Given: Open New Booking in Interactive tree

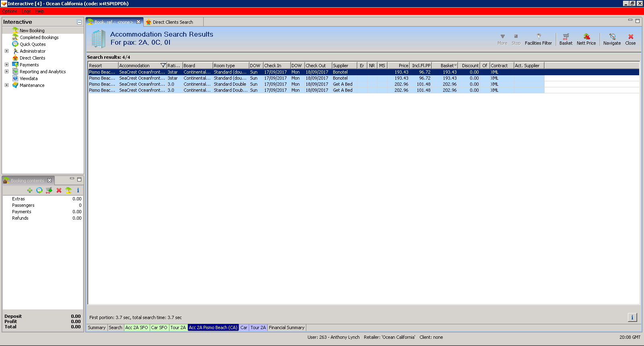Looking at the screenshot, I should tap(32, 31).
